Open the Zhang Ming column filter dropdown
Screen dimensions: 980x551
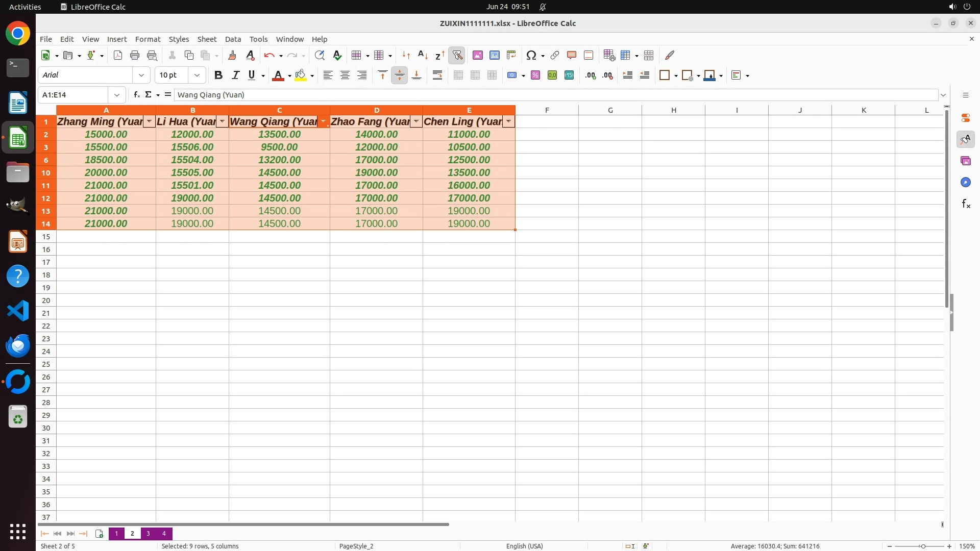[x=149, y=121]
